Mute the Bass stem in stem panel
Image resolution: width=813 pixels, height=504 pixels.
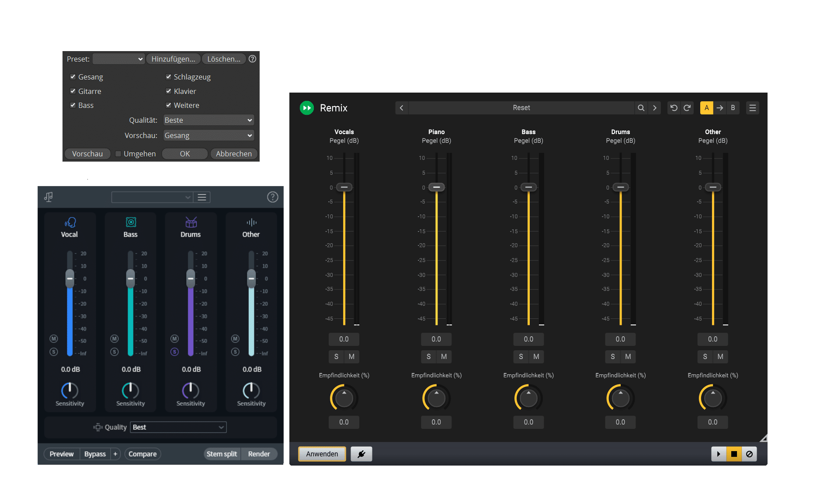click(x=115, y=339)
